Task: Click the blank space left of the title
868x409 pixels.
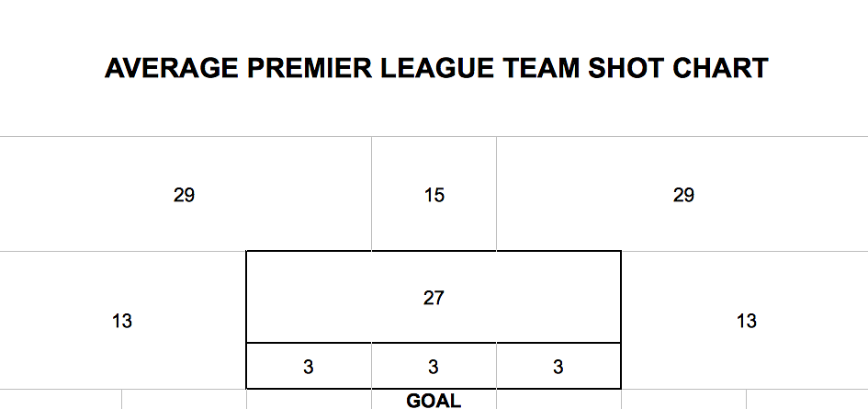Action: click(x=52, y=68)
